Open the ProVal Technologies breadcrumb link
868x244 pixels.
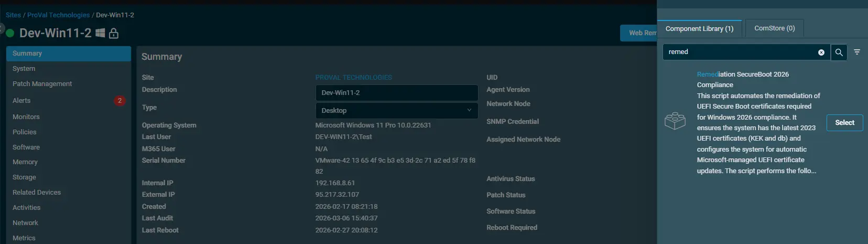(x=58, y=15)
